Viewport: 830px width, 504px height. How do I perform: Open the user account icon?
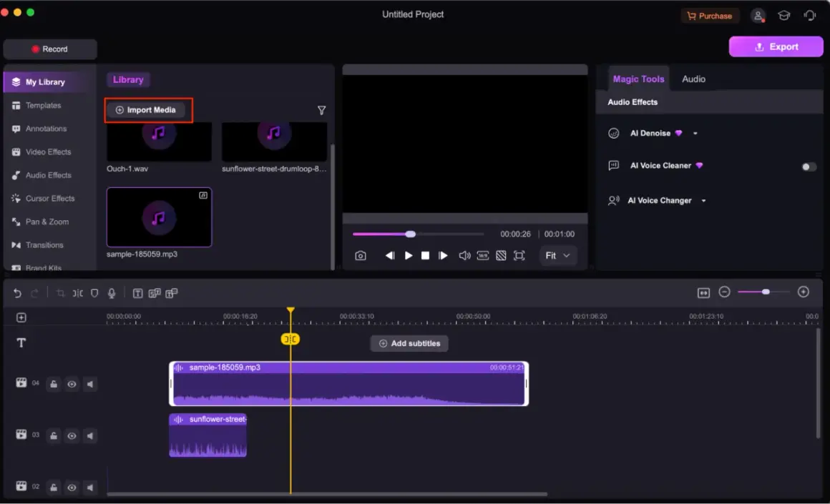pyautogui.click(x=758, y=16)
